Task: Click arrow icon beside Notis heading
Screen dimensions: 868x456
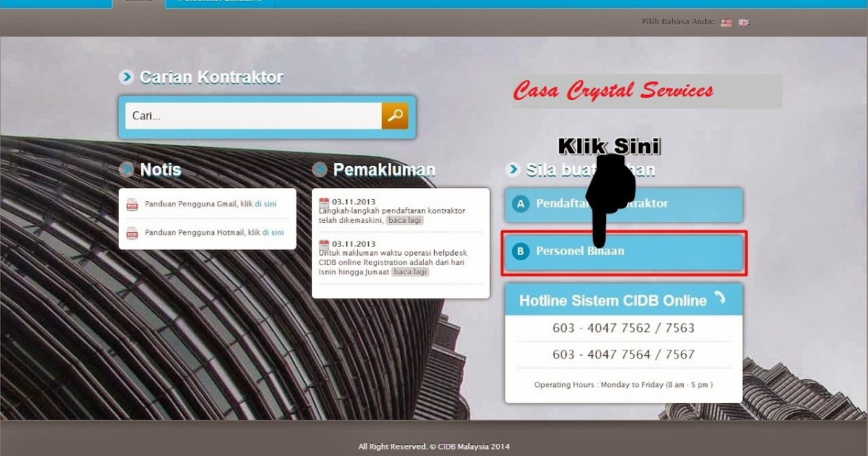Action: pos(127,169)
